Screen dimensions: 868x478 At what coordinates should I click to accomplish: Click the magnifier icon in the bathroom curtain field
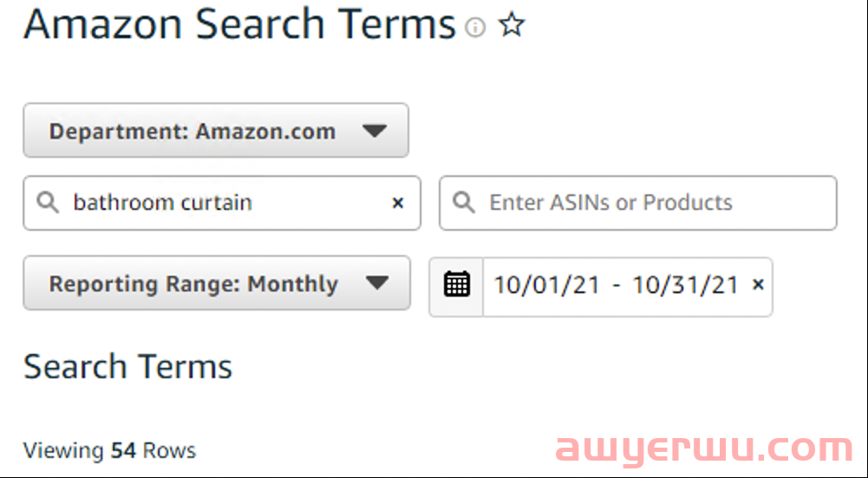[x=48, y=203]
